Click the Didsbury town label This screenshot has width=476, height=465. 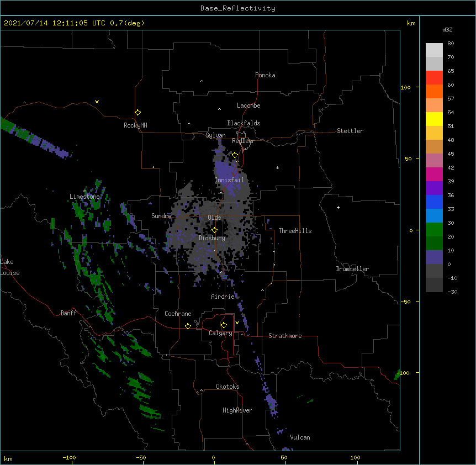point(212,238)
